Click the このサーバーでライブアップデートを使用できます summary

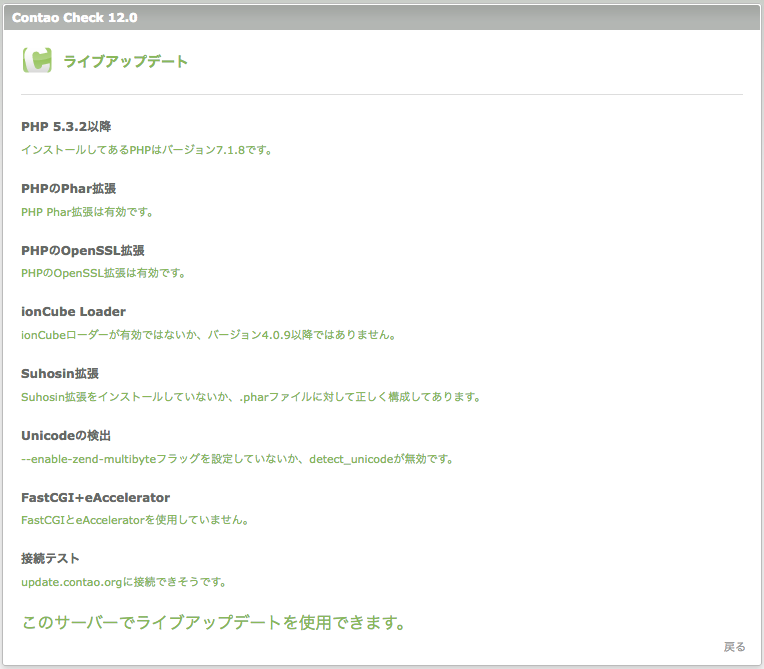(x=213, y=622)
